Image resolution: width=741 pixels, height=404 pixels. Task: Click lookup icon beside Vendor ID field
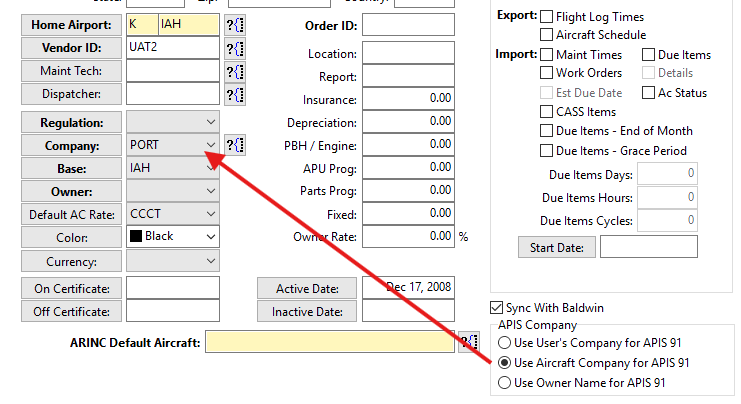[235, 48]
